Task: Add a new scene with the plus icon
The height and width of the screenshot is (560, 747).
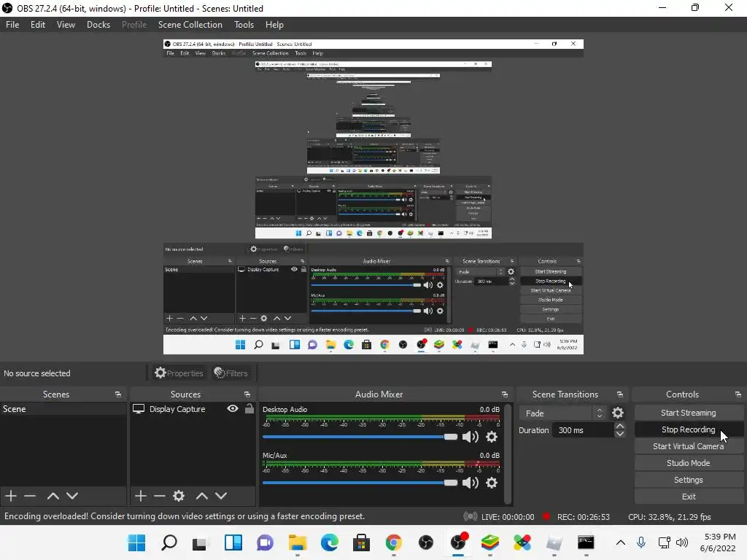Action: 11,496
